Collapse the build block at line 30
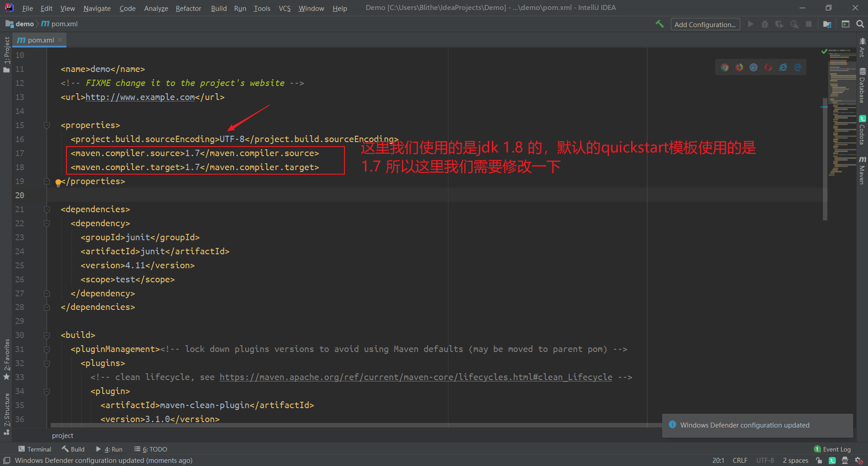 47,335
